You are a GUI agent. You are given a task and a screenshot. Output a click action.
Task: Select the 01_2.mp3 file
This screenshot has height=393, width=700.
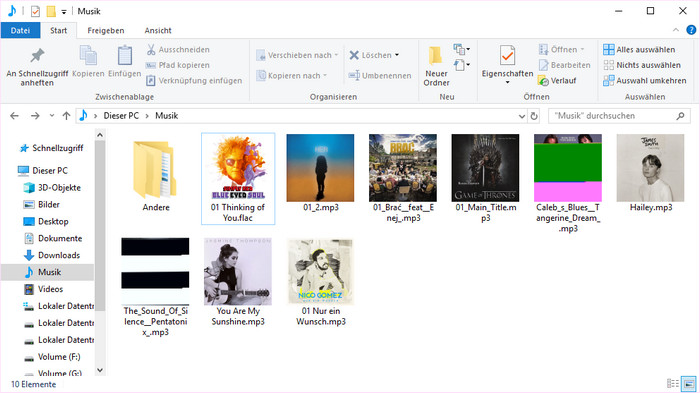(321, 173)
